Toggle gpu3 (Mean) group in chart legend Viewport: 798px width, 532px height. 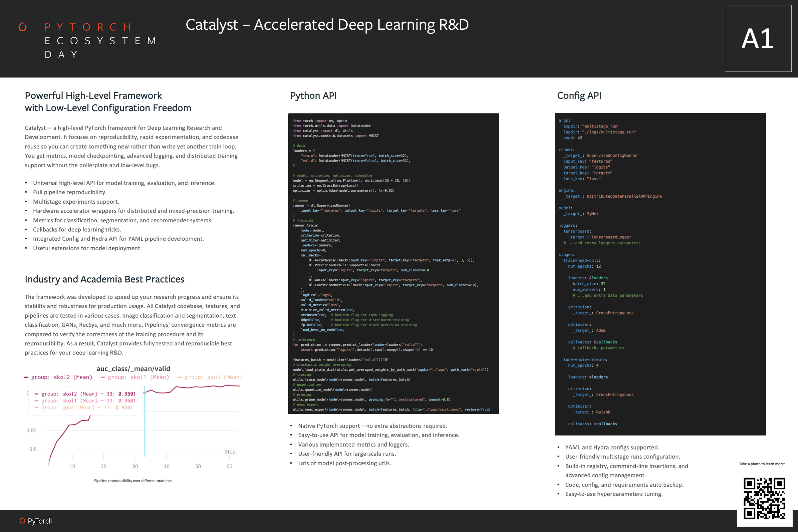coord(213,377)
